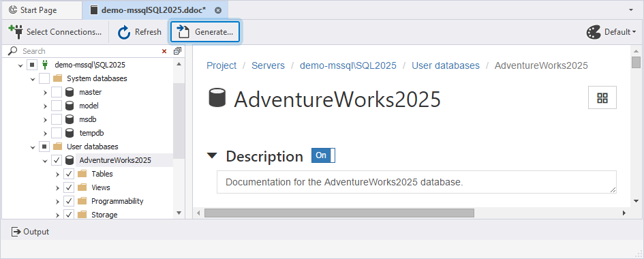Screen dimensions: 644x259
Task: Expand the tempdb database node
Action: tap(45, 133)
